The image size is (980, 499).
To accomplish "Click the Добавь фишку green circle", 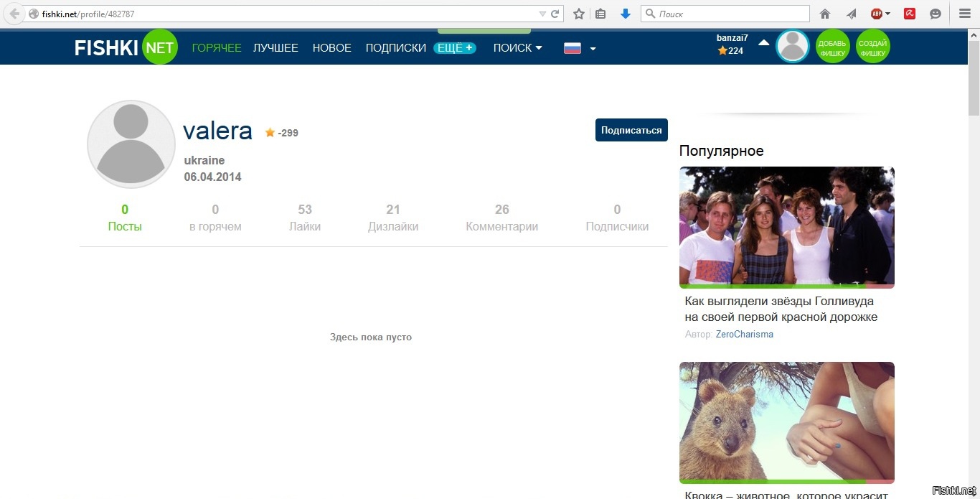I will (833, 47).
